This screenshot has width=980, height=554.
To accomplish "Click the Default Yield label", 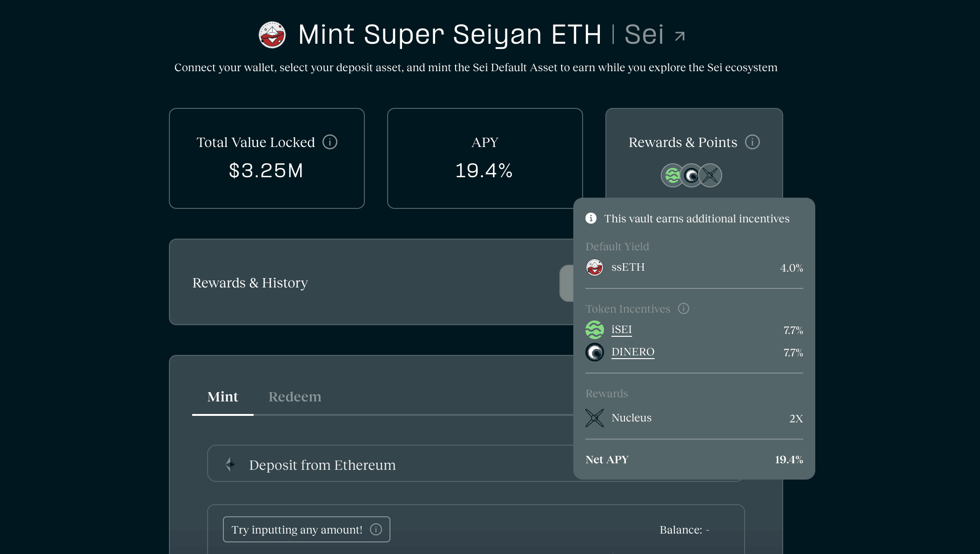I will pos(617,247).
